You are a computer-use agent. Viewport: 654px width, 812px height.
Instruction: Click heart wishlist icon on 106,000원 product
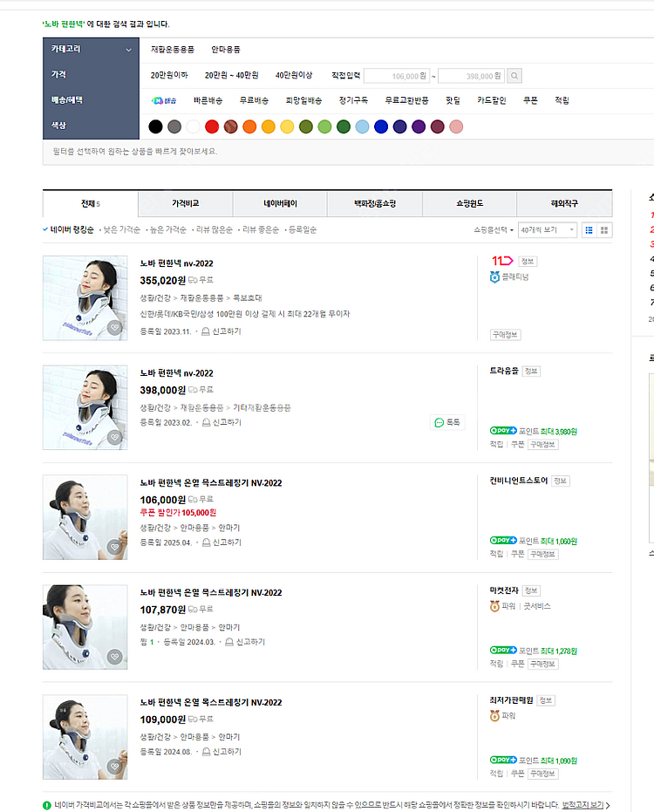click(x=114, y=547)
